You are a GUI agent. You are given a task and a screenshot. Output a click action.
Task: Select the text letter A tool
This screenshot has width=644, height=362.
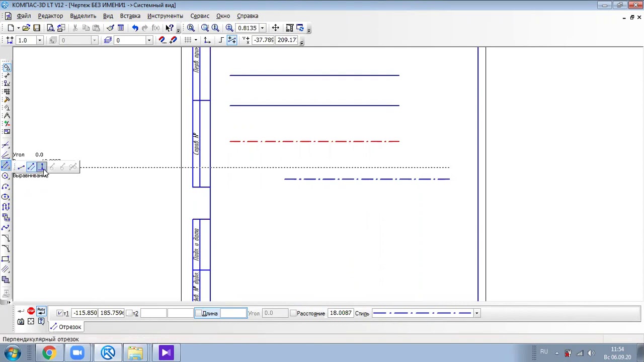click(x=7, y=116)
